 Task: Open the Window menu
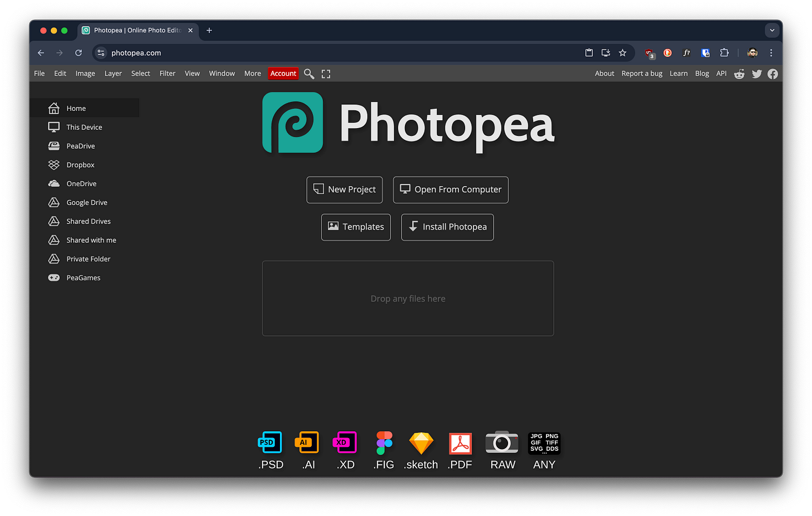coord(222,74)
